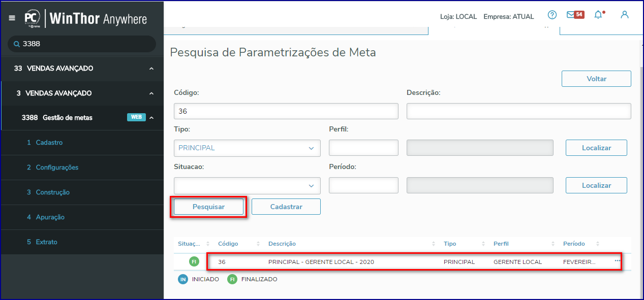Click the Voltar button

click(x=596, y=79)
